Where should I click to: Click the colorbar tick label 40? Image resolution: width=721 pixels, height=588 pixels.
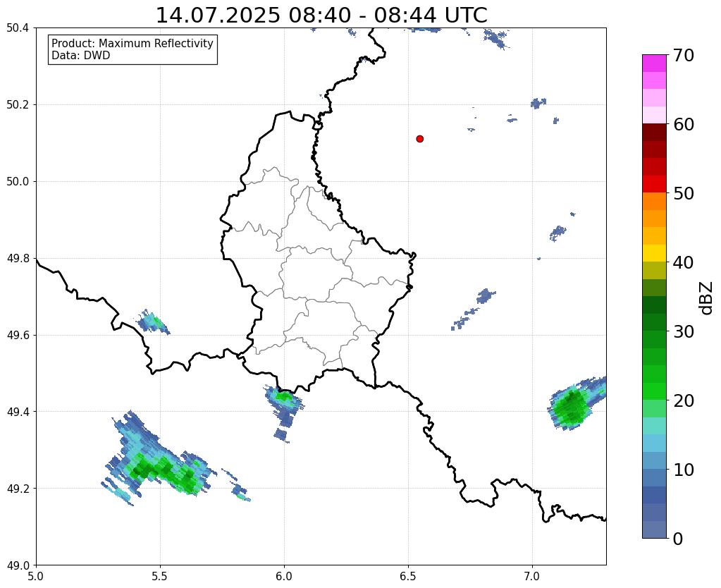pyautogui.click(x=684, y=262)
